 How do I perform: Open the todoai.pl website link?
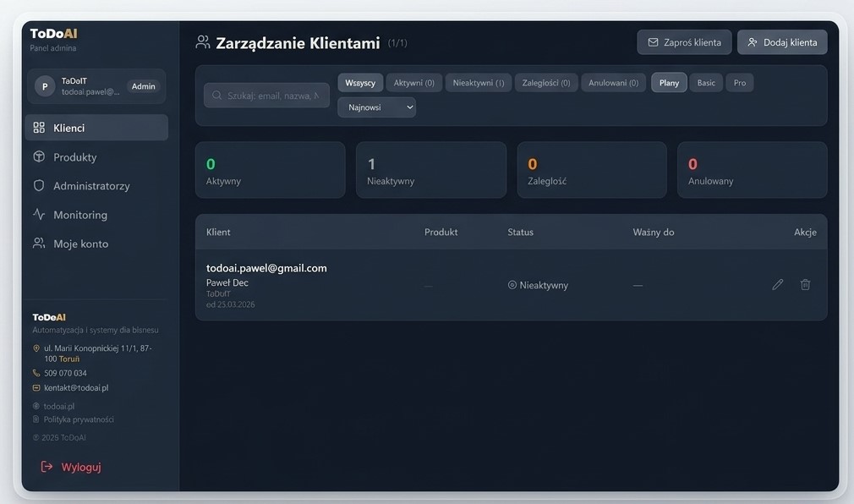tap(59, 406)
